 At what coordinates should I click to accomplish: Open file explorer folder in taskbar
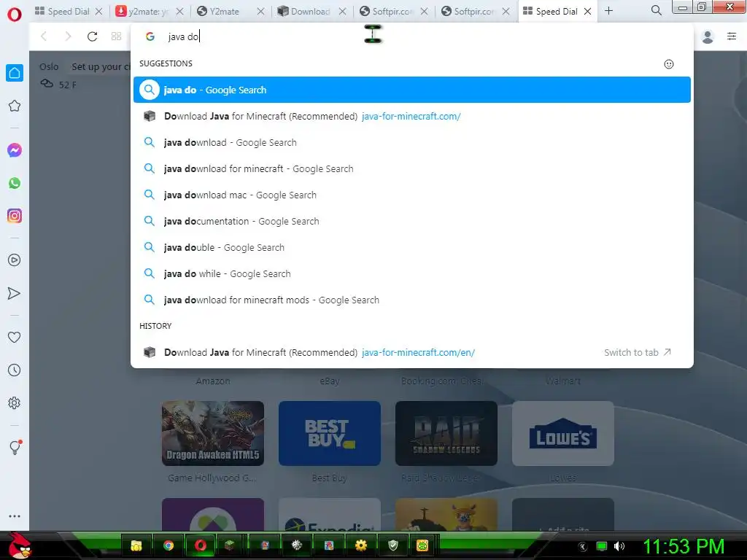point(136,545)
